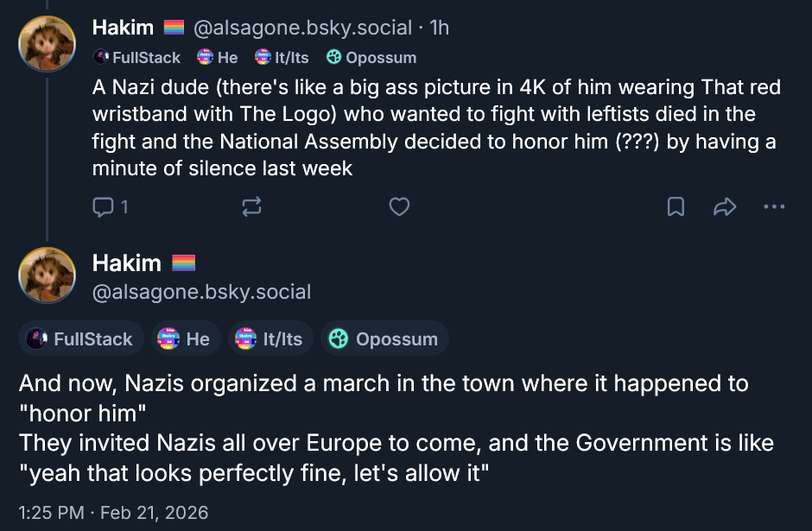Viewport: 812px width, 531px height.
Task: Open the three-dot more options menu
Action: click(x=774, y=206)
